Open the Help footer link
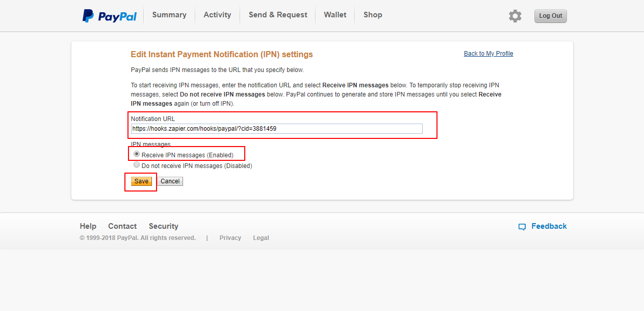Screen dimensions: 644x311 click(88, 226)
